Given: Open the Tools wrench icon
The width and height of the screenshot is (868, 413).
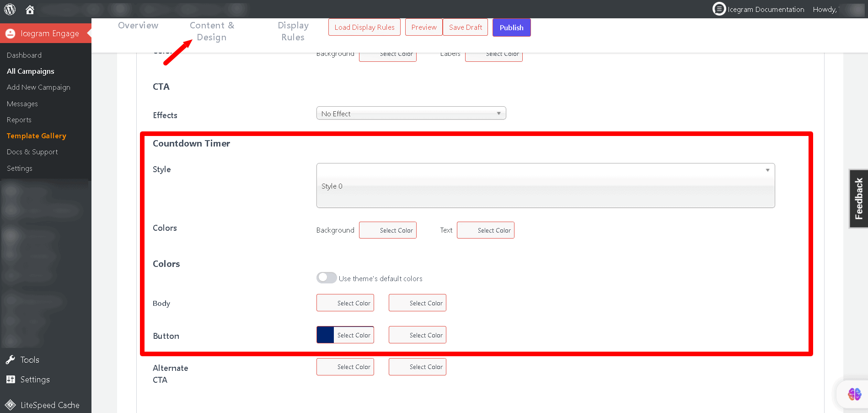Looking at the screenshot, I should (x=11, y=359).
